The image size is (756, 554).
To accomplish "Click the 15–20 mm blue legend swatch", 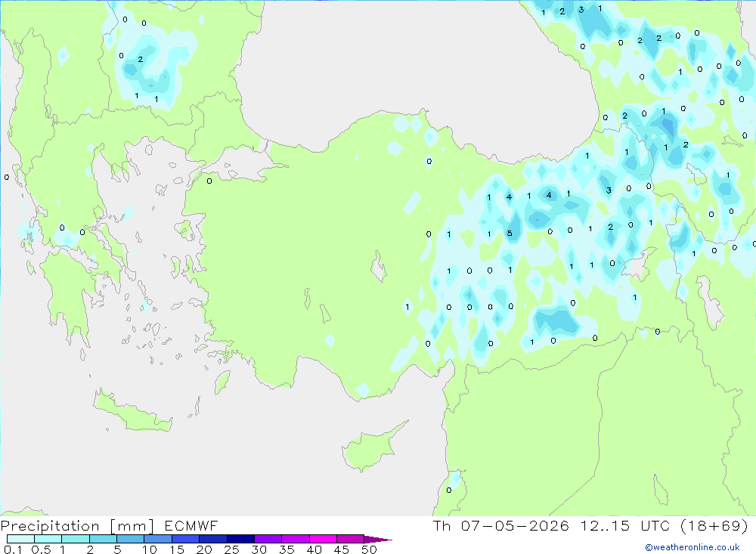I will tap(186, 539).
